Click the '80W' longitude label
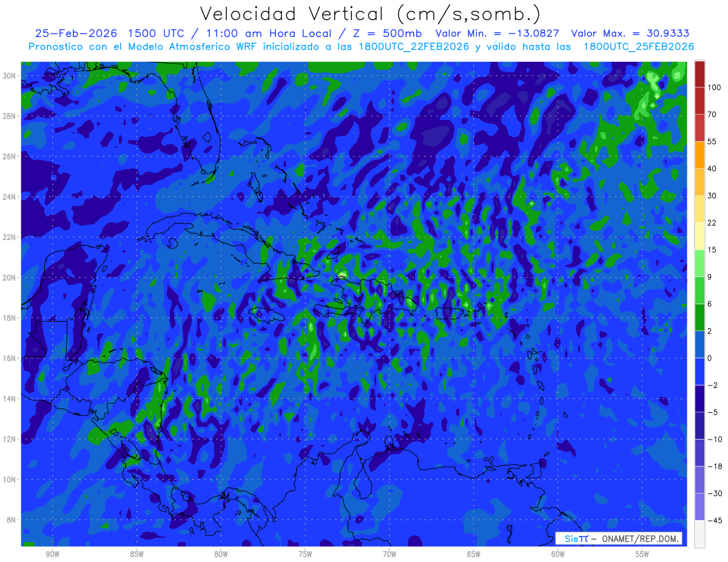This screenshot has height=562, width=728. [x=221, y=555]
